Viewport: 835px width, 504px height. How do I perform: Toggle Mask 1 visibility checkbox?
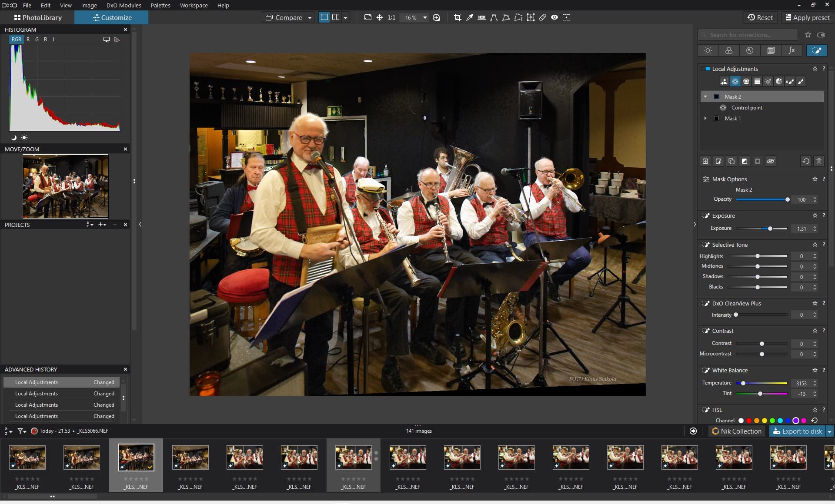pyautogui.click(x=717, y=118)
